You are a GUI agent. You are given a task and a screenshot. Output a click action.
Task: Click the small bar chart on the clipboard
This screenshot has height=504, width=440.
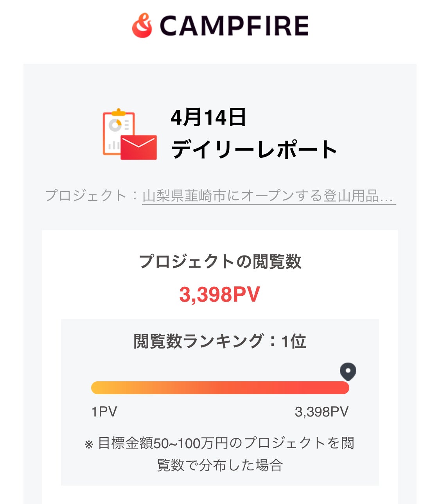(113, 145)
